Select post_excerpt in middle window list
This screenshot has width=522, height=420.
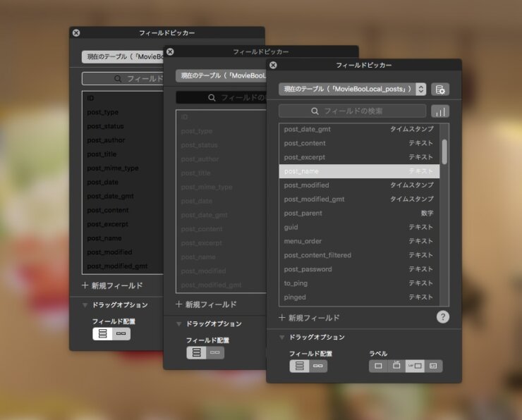(221, 242)
